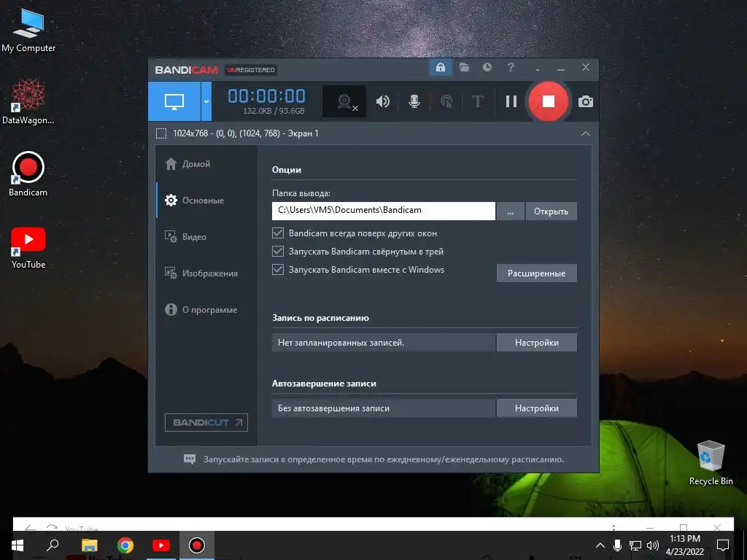
Task: Click Без автозавершения записи text
Action: point(333,408)
